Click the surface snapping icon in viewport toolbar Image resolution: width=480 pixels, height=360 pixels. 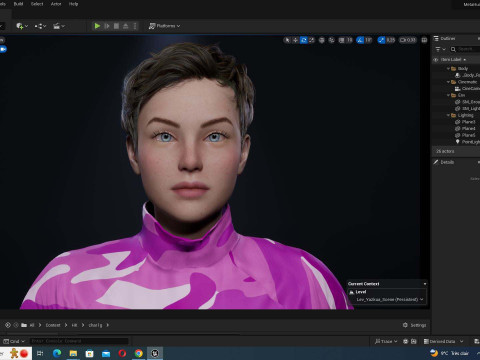coord(331,40)
